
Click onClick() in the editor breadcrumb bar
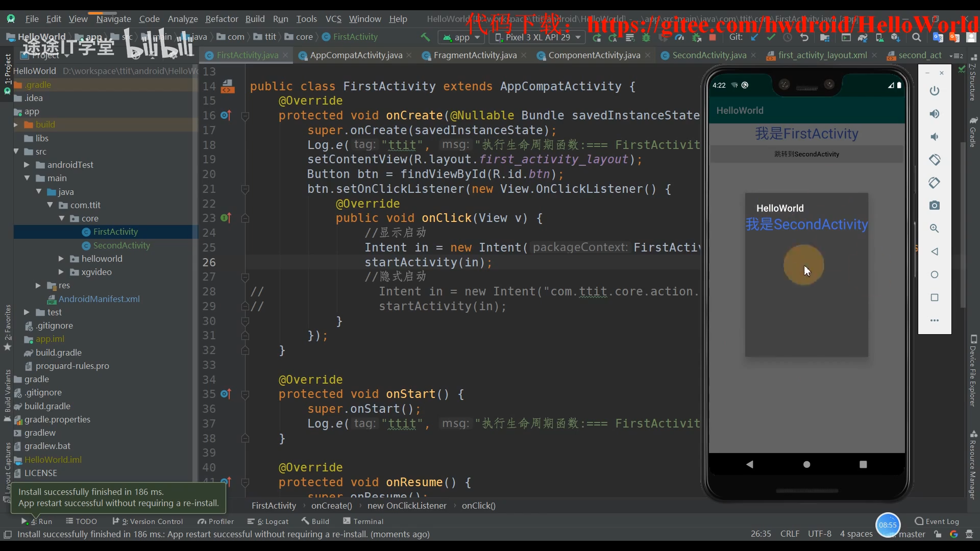478,506
